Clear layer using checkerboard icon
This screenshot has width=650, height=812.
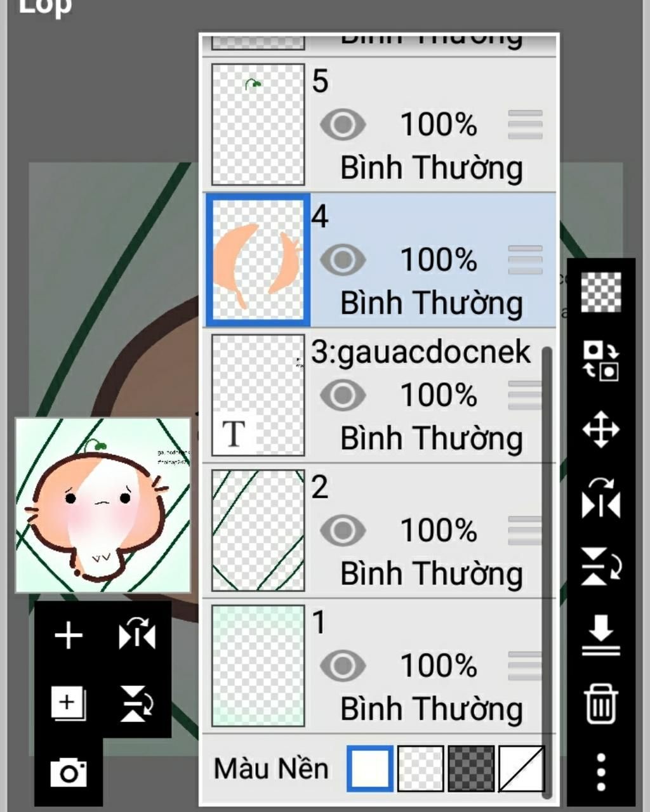tap(600, 292)
